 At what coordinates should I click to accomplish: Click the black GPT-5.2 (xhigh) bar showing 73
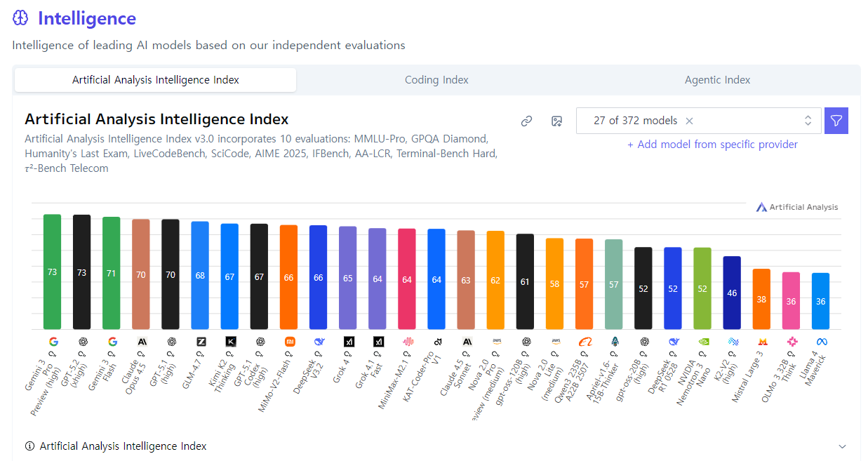[x=82, y=272]
